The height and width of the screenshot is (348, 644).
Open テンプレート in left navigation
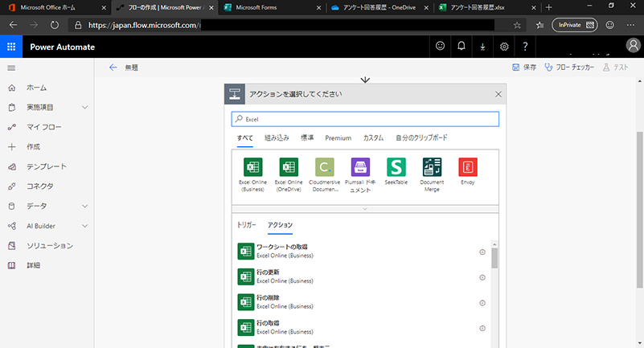click(47, 166)
